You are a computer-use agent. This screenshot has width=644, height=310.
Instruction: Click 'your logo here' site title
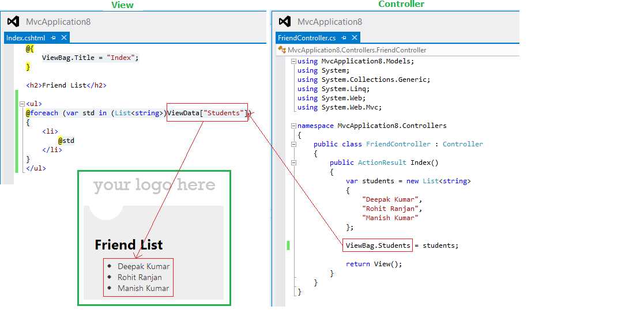coord(154,185)
